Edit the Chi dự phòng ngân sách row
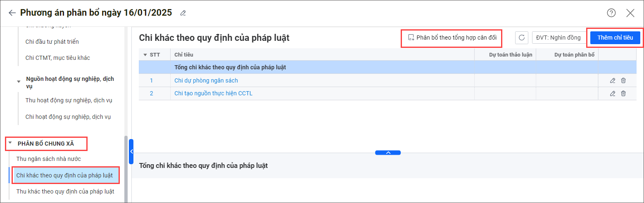 (613, 80)
